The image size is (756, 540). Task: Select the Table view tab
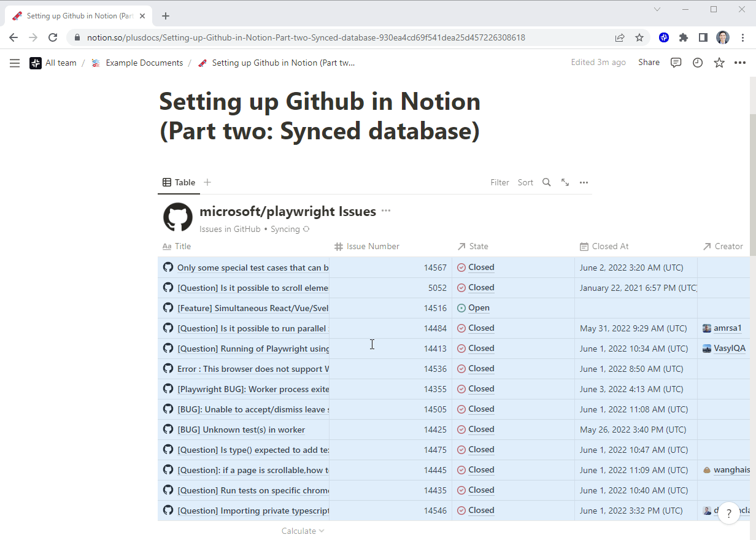tap(179, 182)
